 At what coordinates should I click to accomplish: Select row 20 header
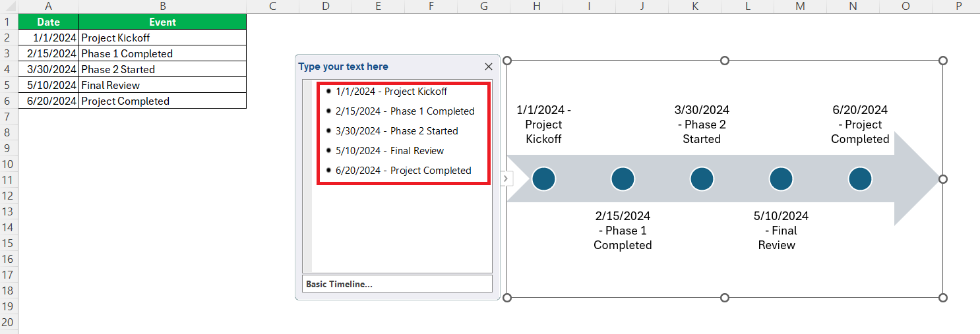tap(9, 322)
